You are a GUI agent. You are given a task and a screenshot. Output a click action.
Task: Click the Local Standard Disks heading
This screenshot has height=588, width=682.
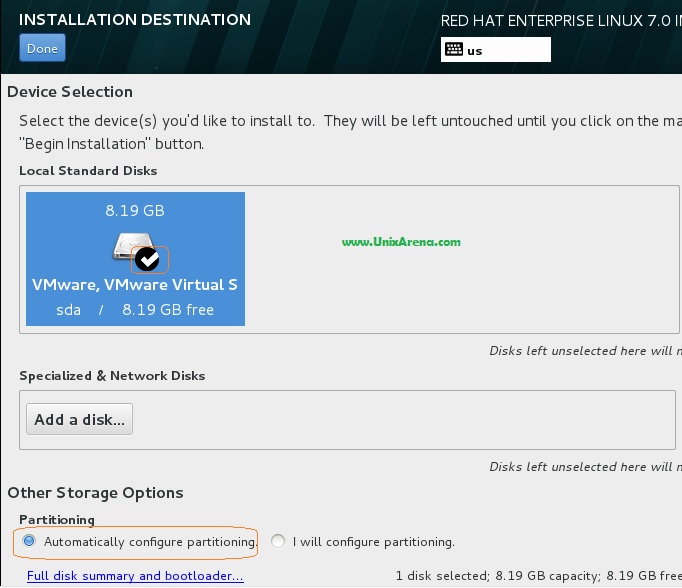pyautogui.click(x=88, y=170)
